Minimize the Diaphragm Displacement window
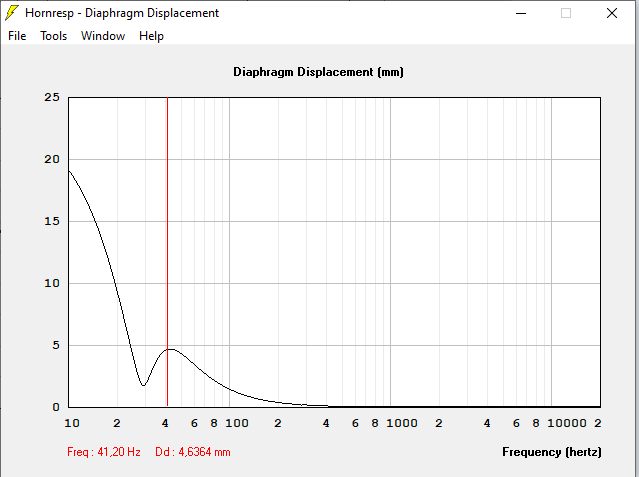The image size is (639, 477). tap(521, 13)
